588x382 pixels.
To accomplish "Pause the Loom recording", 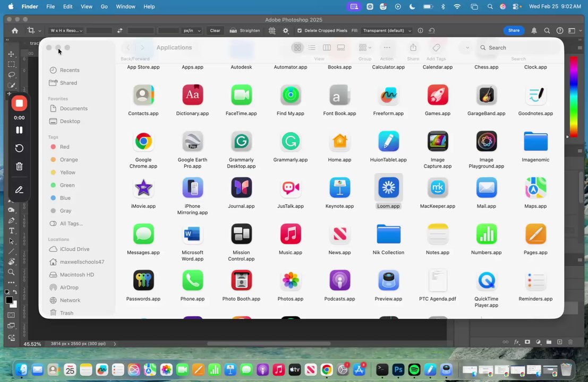I will (19, 130).
